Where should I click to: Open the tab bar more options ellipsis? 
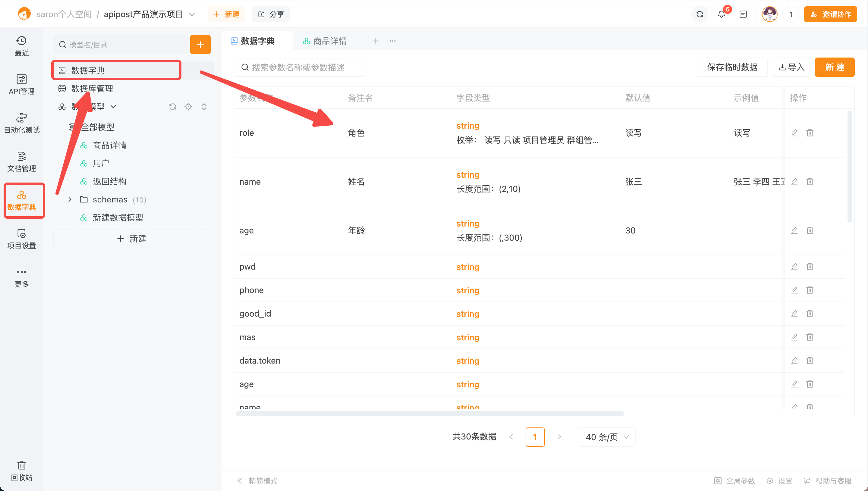pos(393,41)
